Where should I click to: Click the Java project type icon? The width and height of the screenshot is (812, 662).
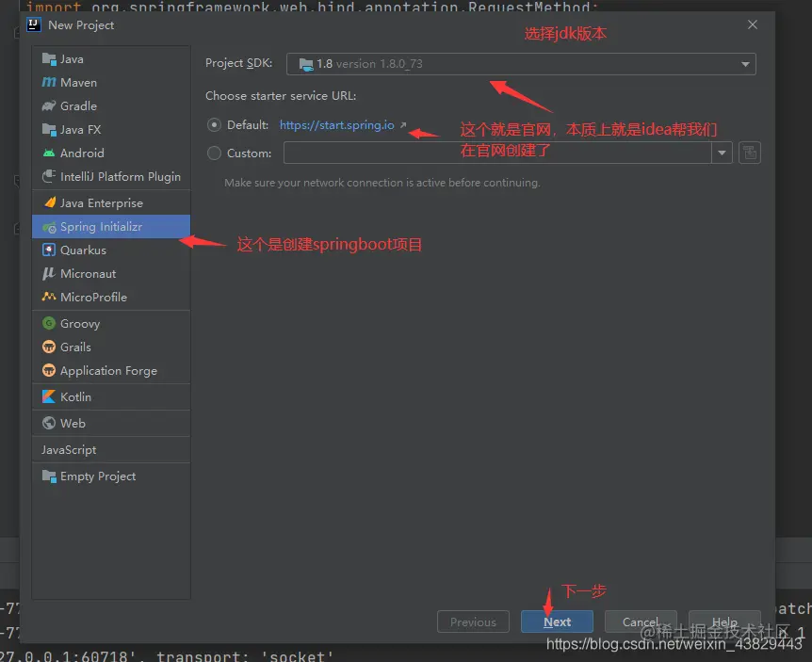point(49,59)
